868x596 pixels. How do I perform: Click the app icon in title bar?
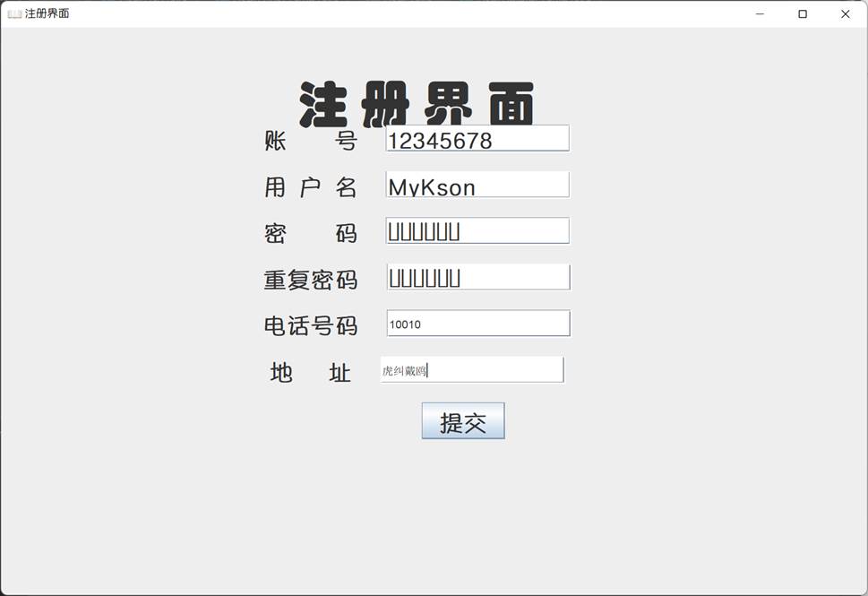[14, 13]
